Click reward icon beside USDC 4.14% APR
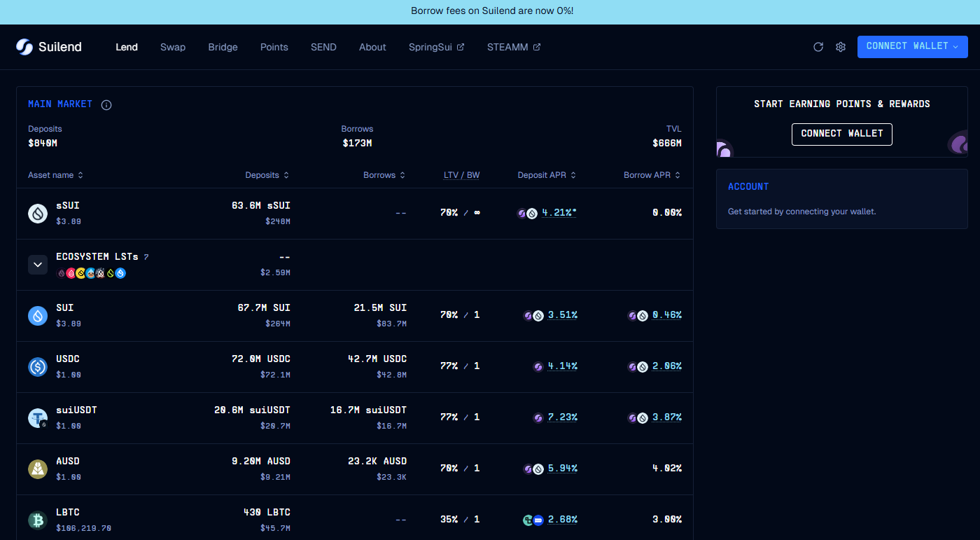980x540 pixels. click(x=538, y=366)
